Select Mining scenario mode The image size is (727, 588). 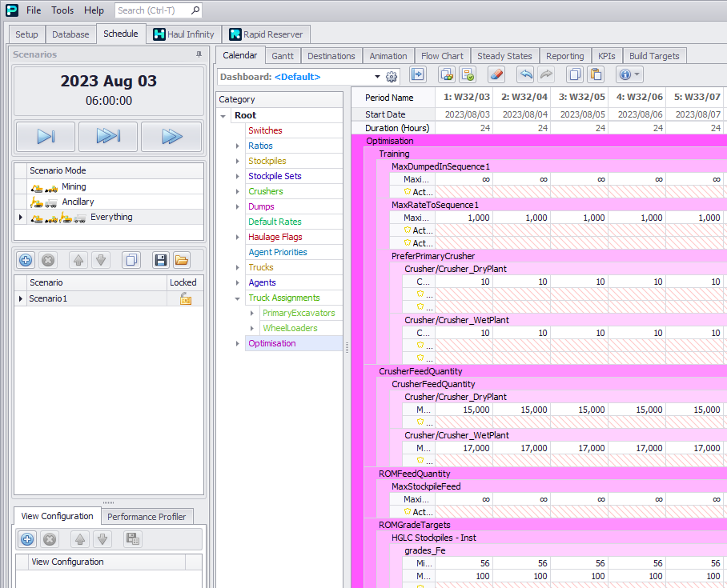tap(74, 186)
